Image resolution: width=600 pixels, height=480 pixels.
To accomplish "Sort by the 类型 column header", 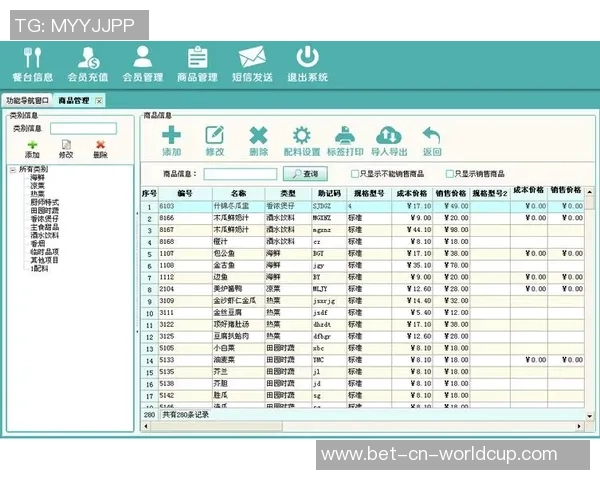I will coord(288,193).
